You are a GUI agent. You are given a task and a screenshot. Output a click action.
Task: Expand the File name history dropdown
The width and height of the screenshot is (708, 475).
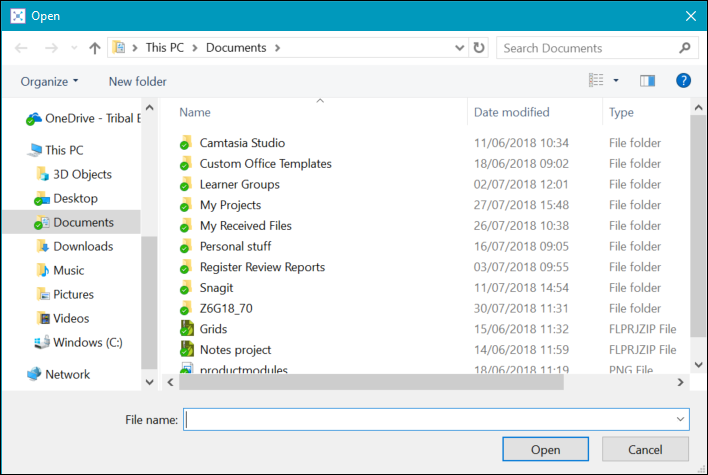pos(681,420)
